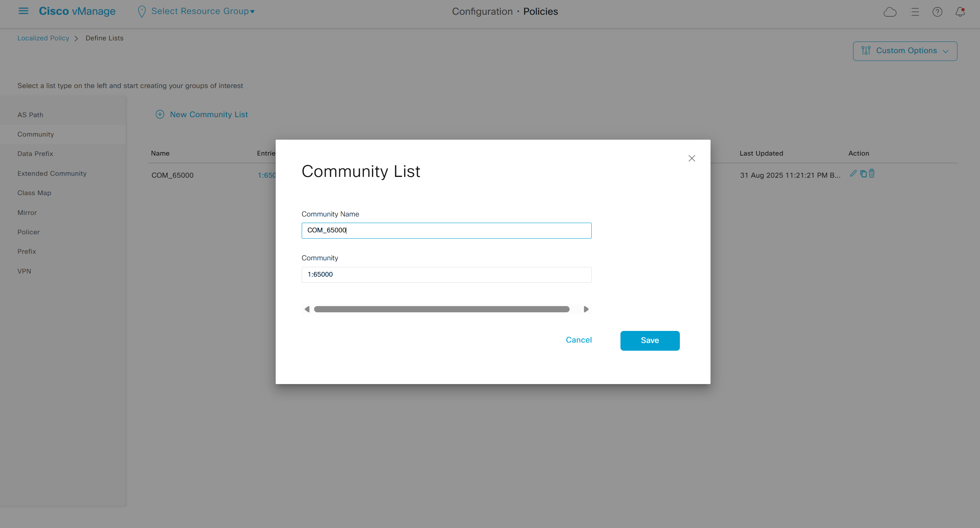Image resolution: width=980 pixels, height=528 pixels.
Task: Select AS Path list type
Action: point(30,115)
